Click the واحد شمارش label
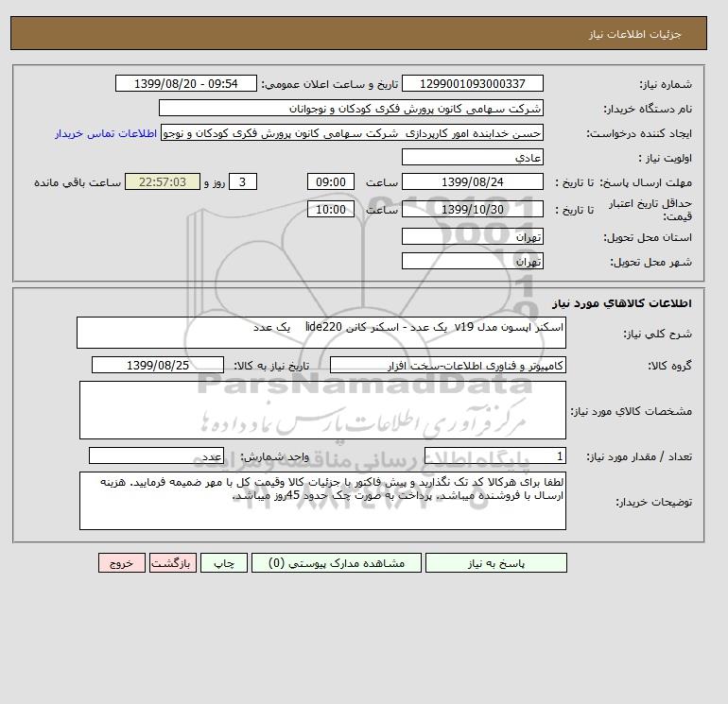The width and height of the screenshot is (728, 704). [274, 456]
